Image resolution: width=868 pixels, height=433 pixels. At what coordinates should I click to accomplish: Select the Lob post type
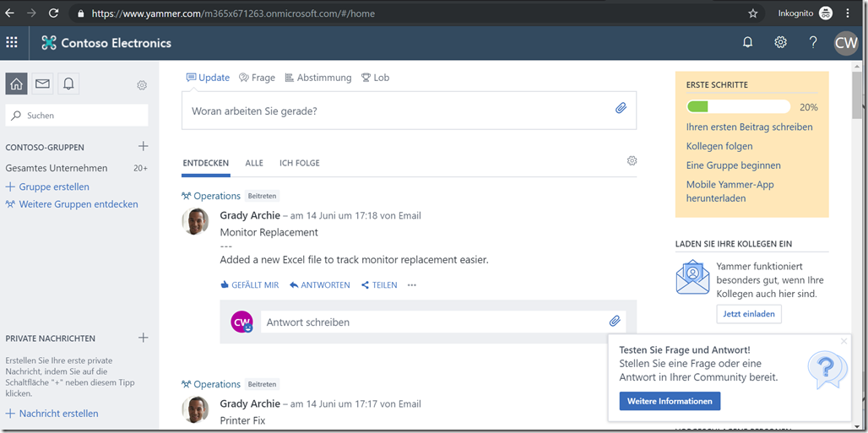[376, 78]
